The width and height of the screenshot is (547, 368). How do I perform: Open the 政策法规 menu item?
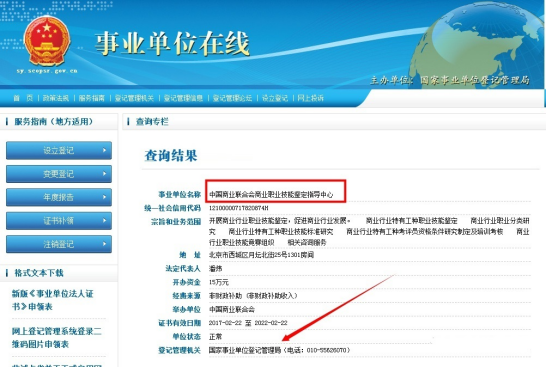click(56, 98)
